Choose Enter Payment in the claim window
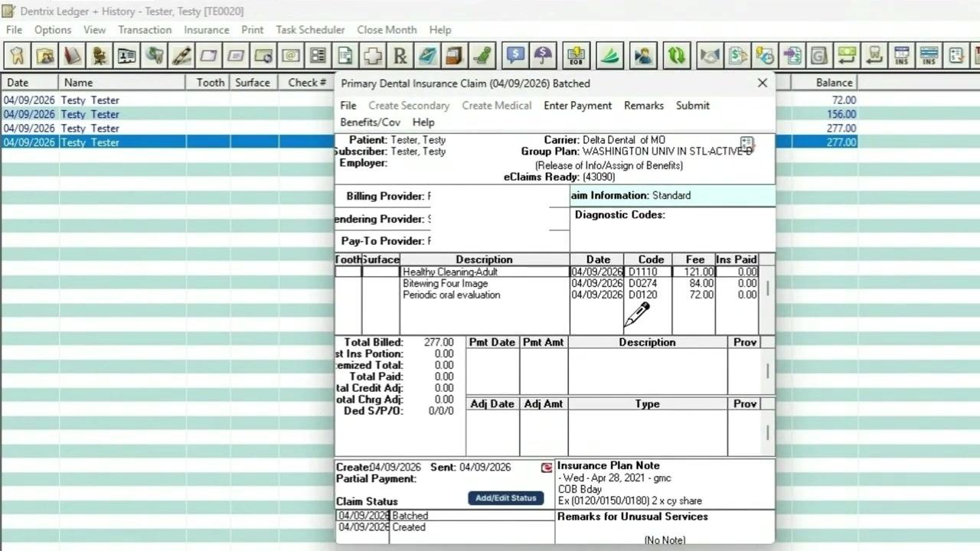 tap(577, 106)
